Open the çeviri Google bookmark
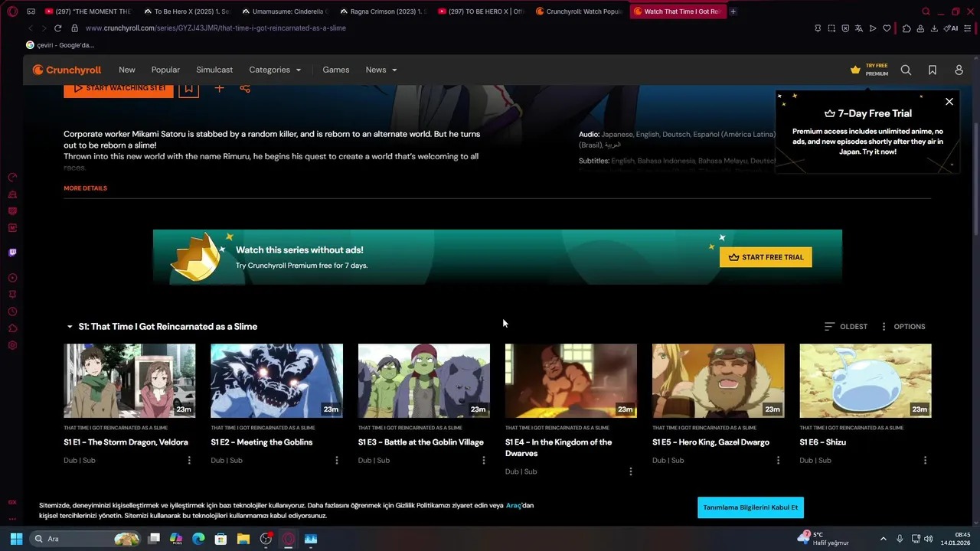The image size is (980, 551). pyautogui.click(x=60, y=45)
